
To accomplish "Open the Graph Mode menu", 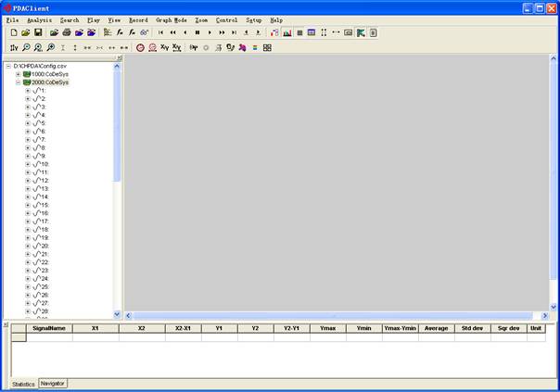I will click(x=171, y=19).
